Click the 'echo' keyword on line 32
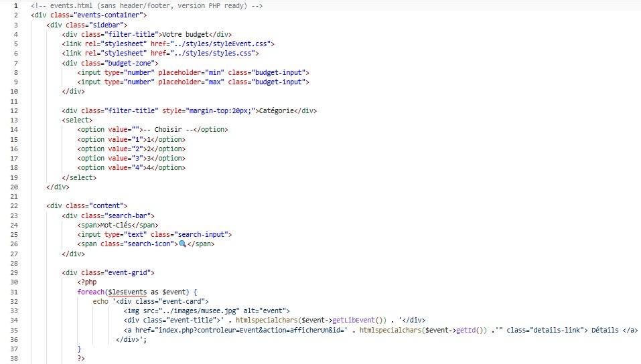The width and height of the screenshot is (641, 364). (100, 302)
